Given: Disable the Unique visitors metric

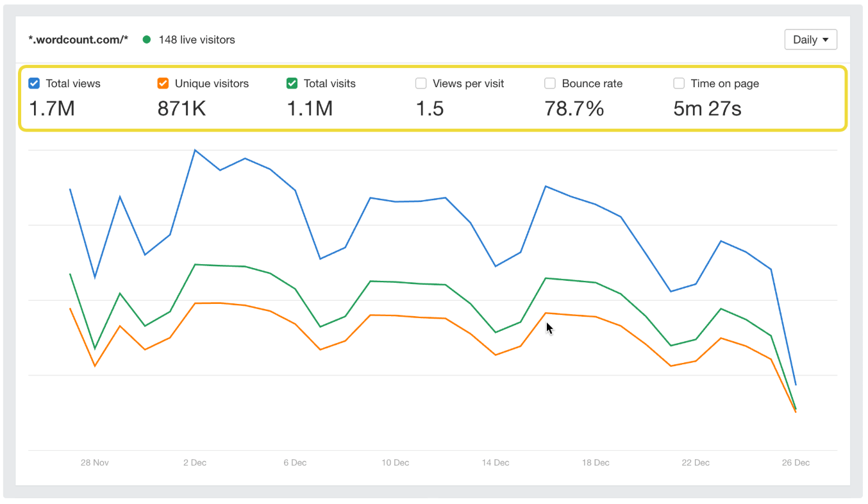Looking at the screenshot, I should (x=163, y=83).
